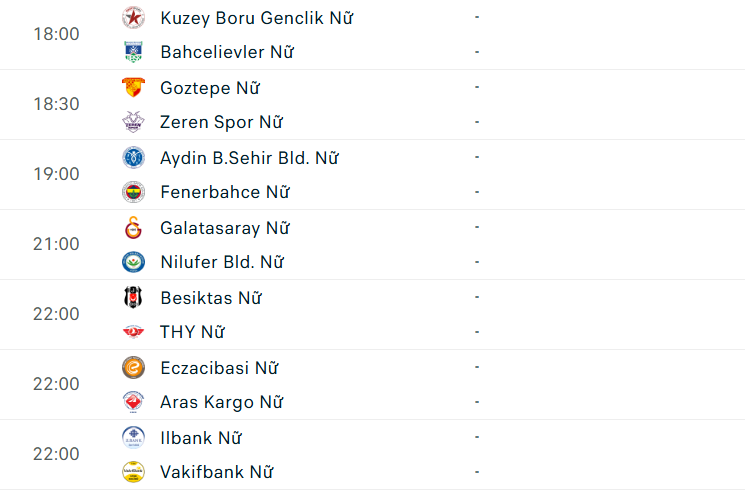
Task: Select the 21:00 match time
Action: [x=56, y=244]
